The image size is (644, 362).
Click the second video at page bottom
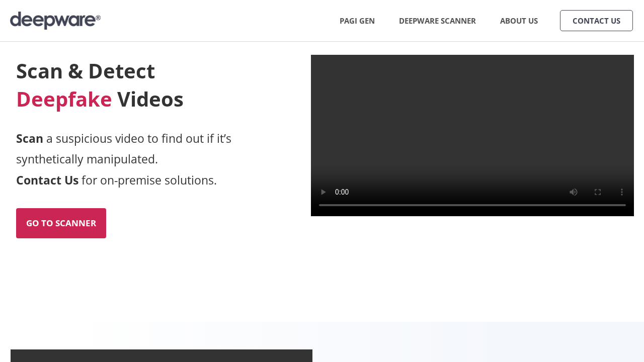tap(161, 355)
